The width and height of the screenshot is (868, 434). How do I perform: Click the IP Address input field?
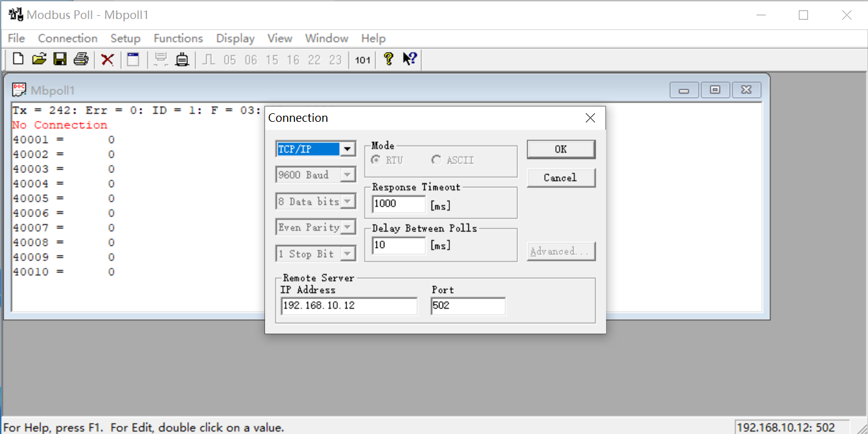(x=349, y=306)
